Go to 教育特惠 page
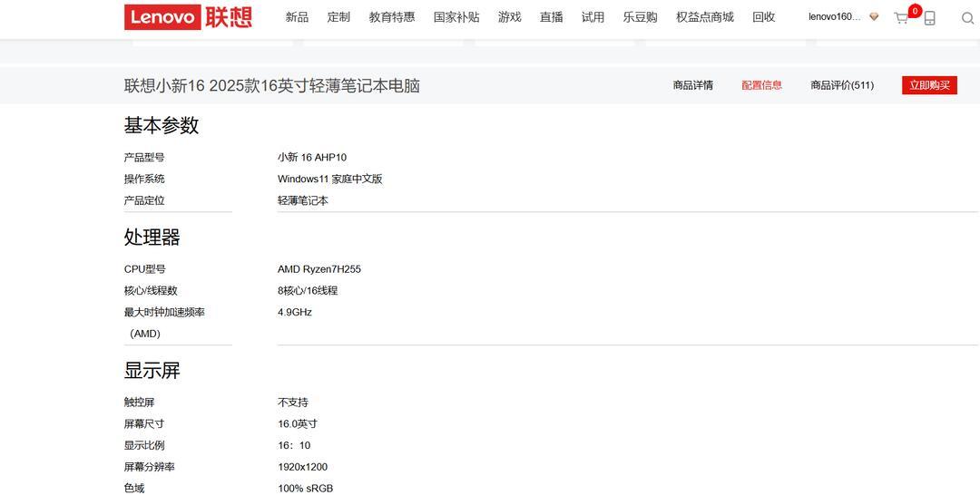980x495 pixels. click(392, 17)
